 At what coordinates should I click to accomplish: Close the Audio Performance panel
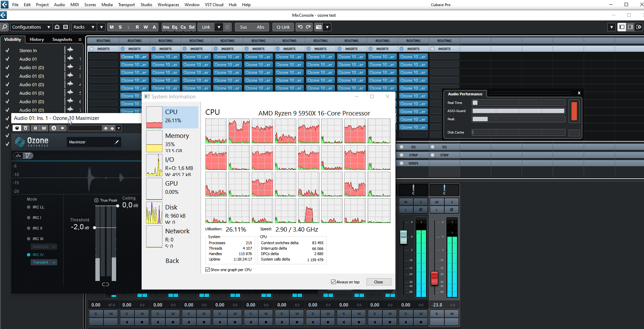(x=579, y=93)
